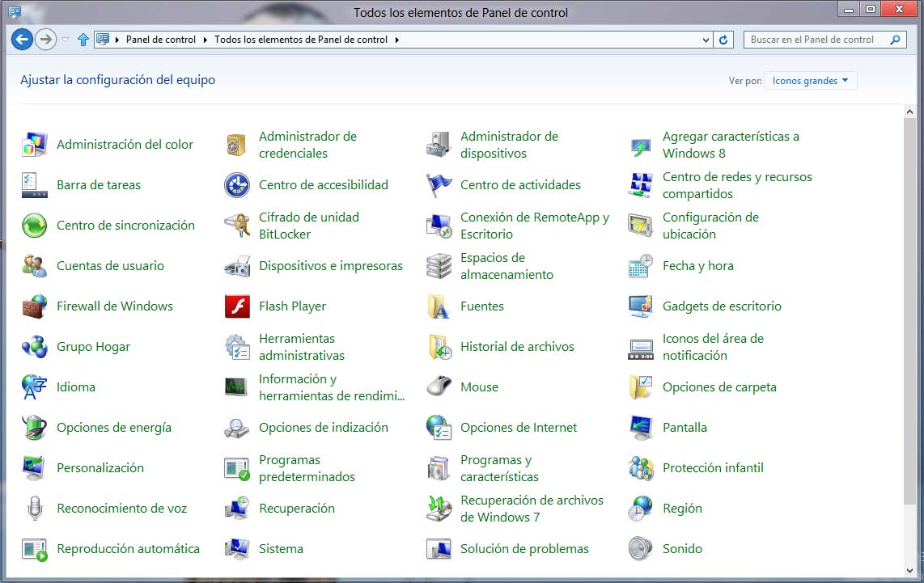This screenshot has width=924, height=583.
Task: Open the Mouse settings icon
Action: (439, 387)
